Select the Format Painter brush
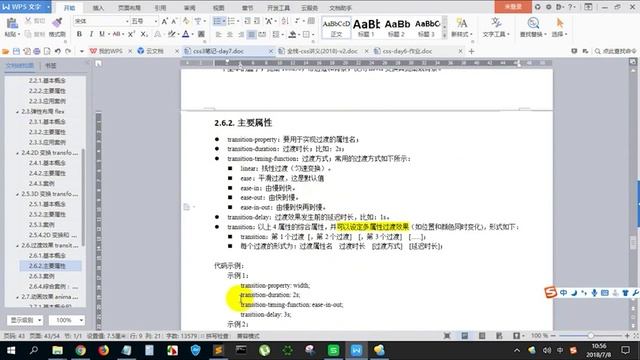640x360 pixels. click(x=57, y=23)
